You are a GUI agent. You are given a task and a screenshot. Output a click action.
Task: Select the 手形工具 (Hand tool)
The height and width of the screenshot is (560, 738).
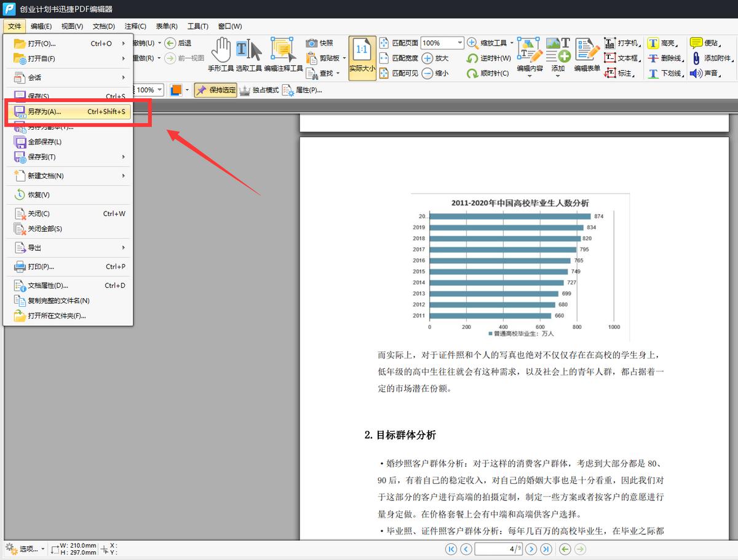(221, 55)
